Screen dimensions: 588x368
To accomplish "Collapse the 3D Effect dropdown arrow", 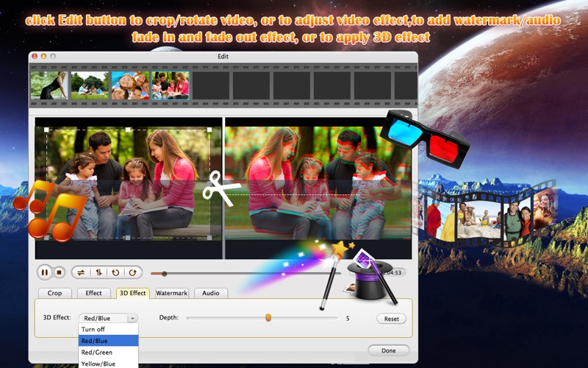I will coord(132,319).
